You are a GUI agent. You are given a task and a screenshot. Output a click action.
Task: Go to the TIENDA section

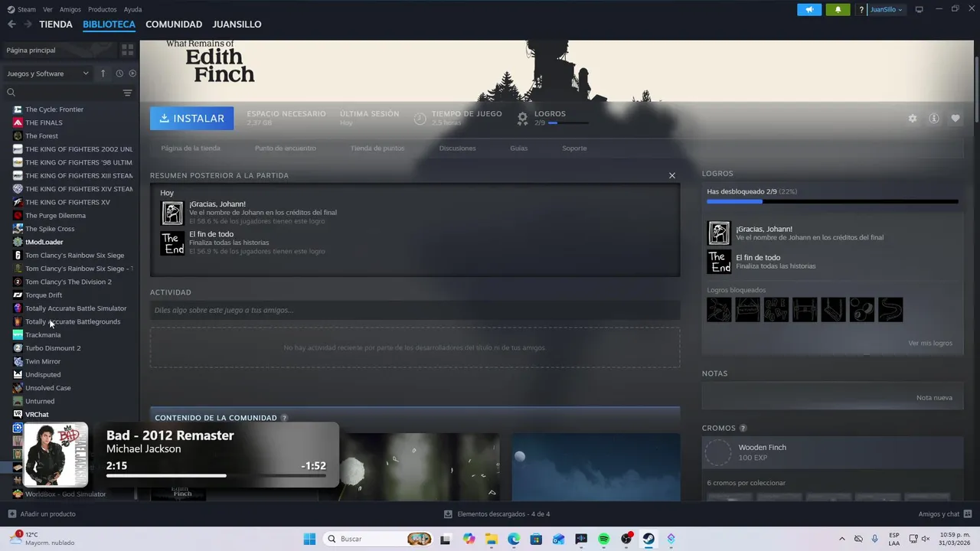(x=56, y=24)
